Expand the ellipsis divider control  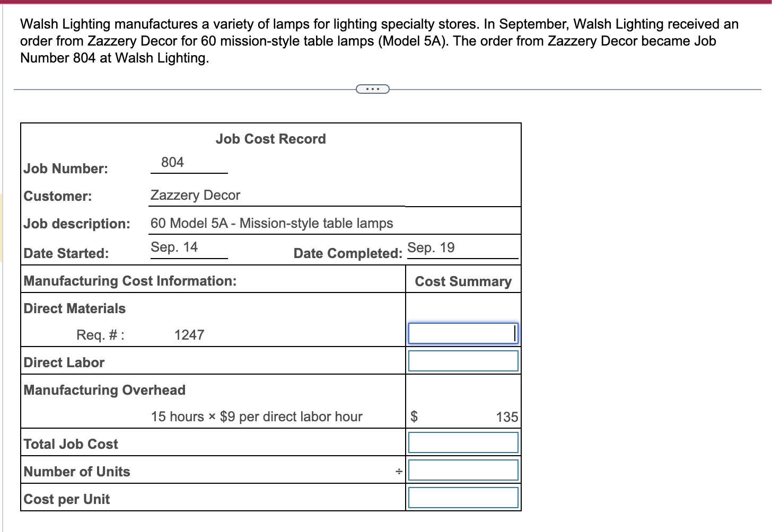372,88
